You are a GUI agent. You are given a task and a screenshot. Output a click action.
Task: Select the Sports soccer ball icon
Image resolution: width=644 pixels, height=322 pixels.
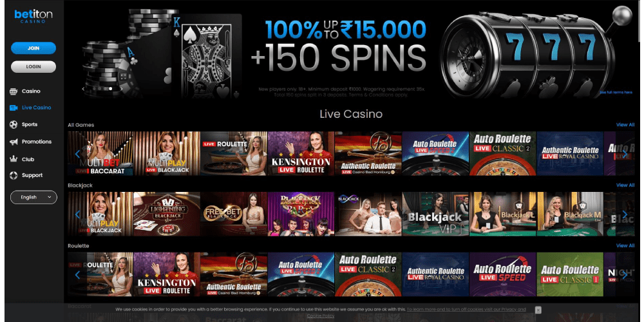(14, 124)
